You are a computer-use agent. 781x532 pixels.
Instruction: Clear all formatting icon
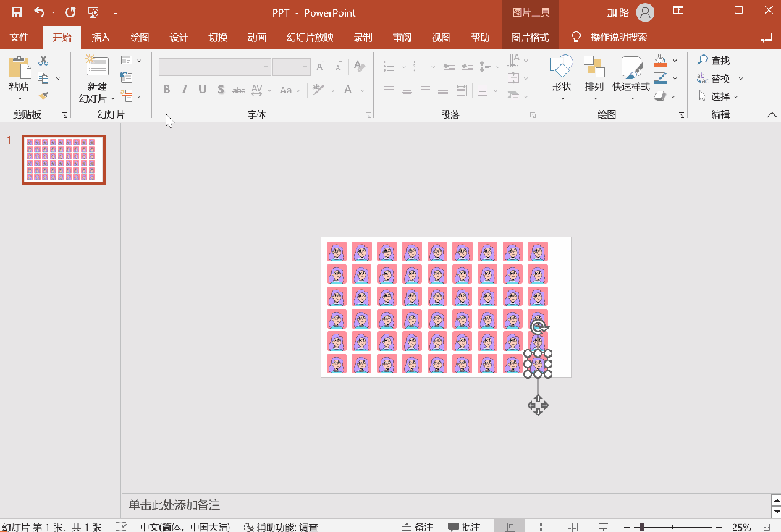click(x=359, y=66)
